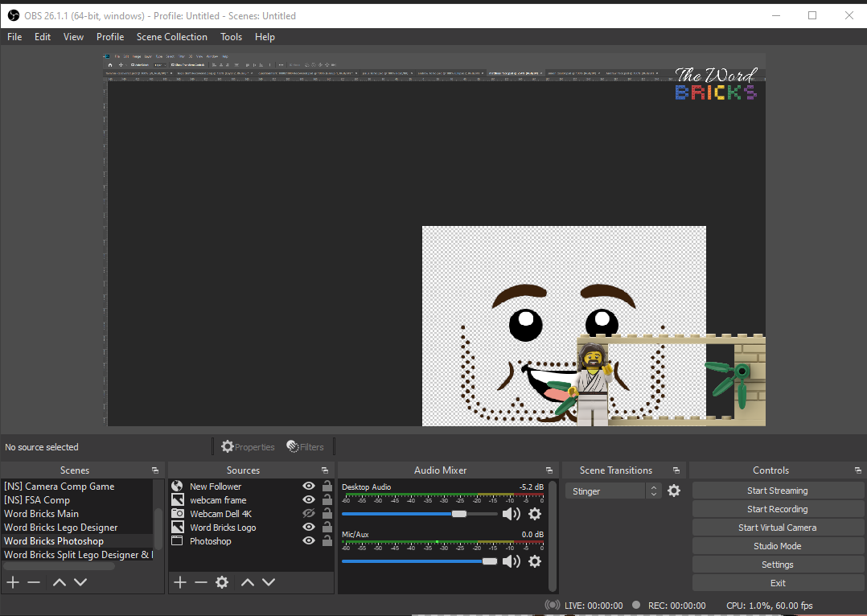Open source properties gear in Sources toolbar
The image size is (867, 616).
222,582
